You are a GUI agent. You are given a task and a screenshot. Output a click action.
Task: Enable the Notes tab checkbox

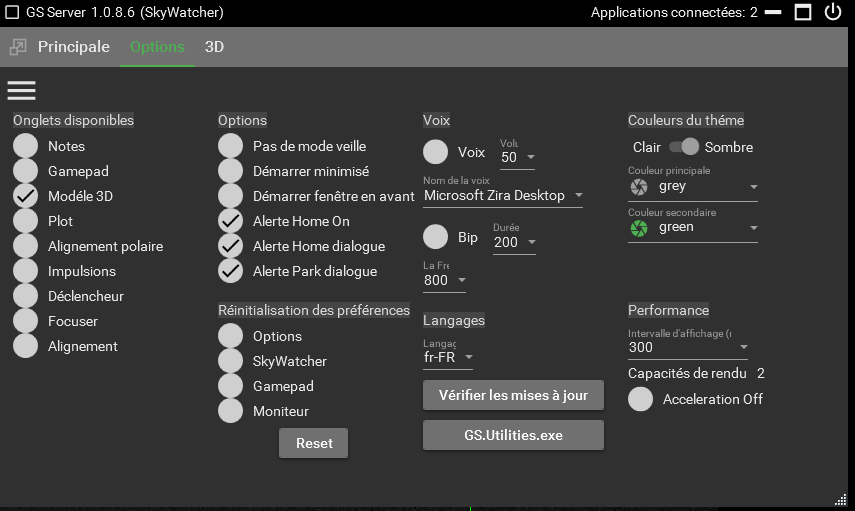pyautogui.click(x=26, y=146)
